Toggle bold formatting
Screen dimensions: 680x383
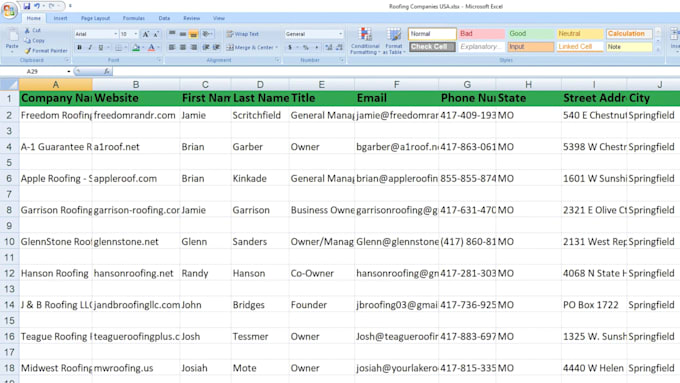(x=79, y=47)
